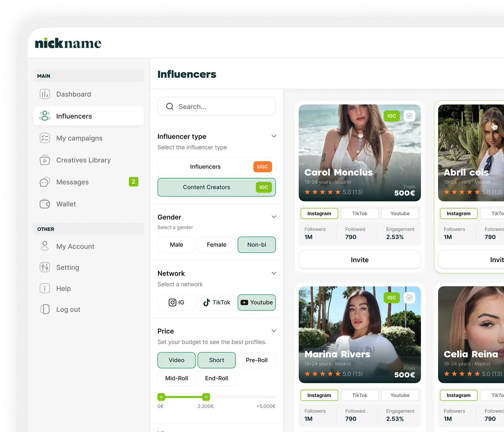Click the Help info icon

(x=45, y=288)
